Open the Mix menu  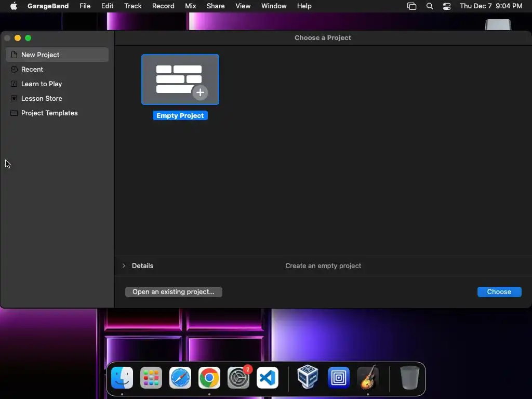click(x=190, y=6)
